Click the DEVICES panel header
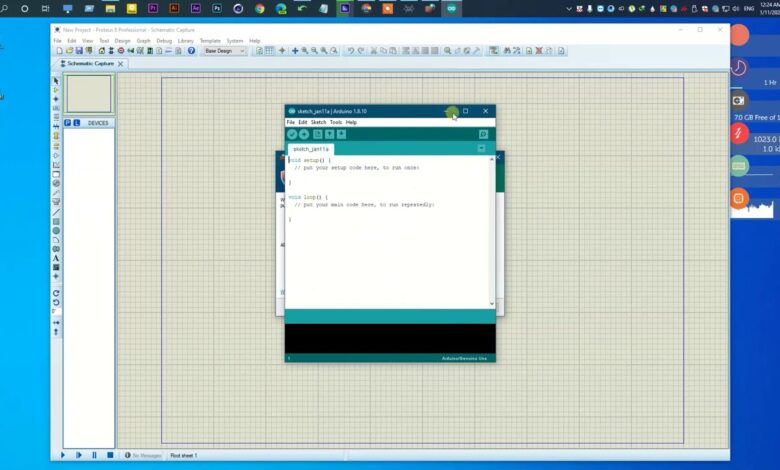 tap(98, 123)
